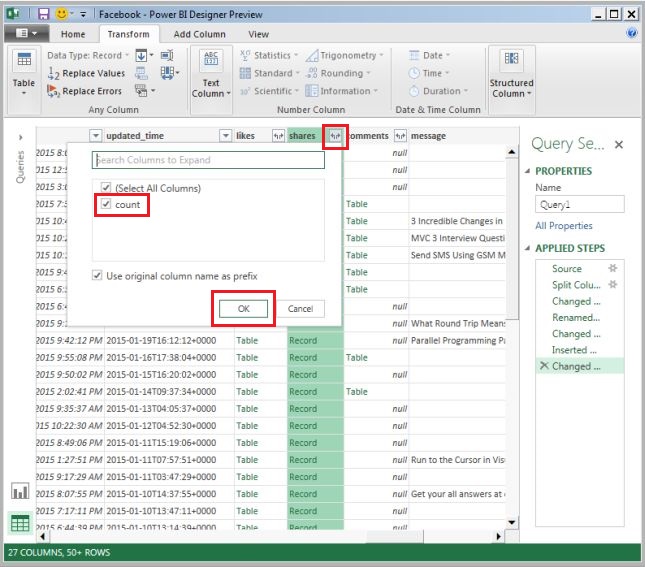645x567 pixels.
Task: Disable Use original column name as prefix
Action: [x=97, y=275]
